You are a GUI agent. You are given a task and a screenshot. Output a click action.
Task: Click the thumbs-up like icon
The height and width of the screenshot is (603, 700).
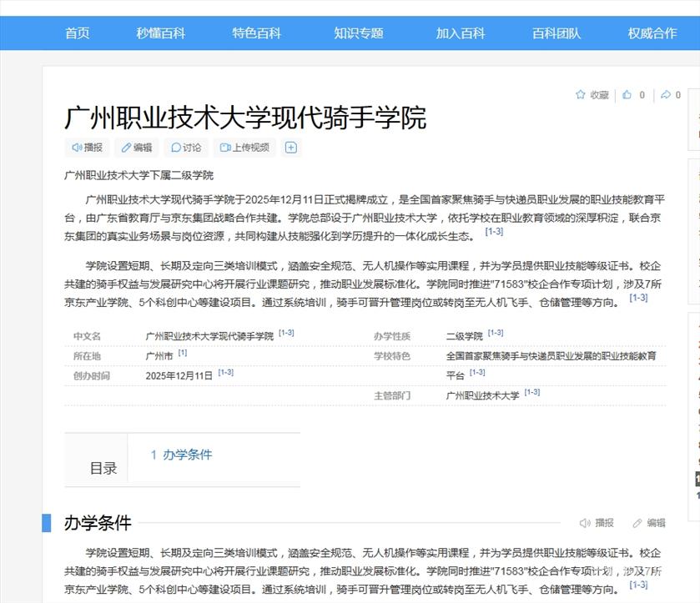tap(627, 95)
